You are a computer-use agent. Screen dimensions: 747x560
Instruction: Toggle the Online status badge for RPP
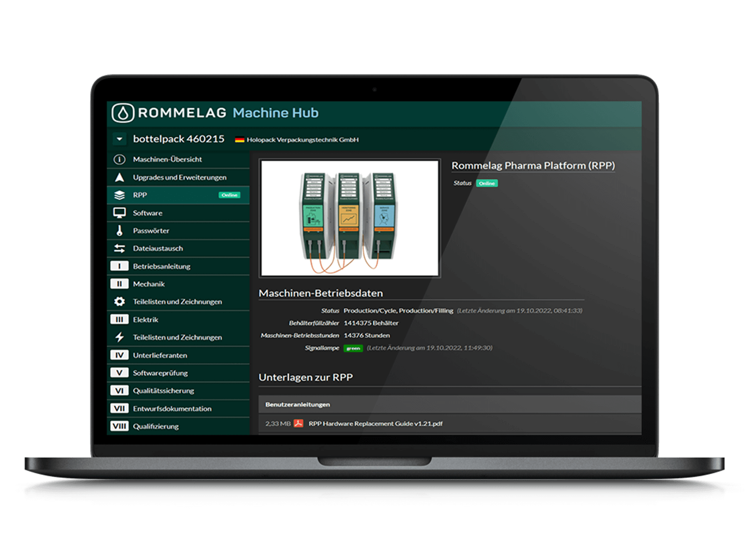click(x=230, y=196)
